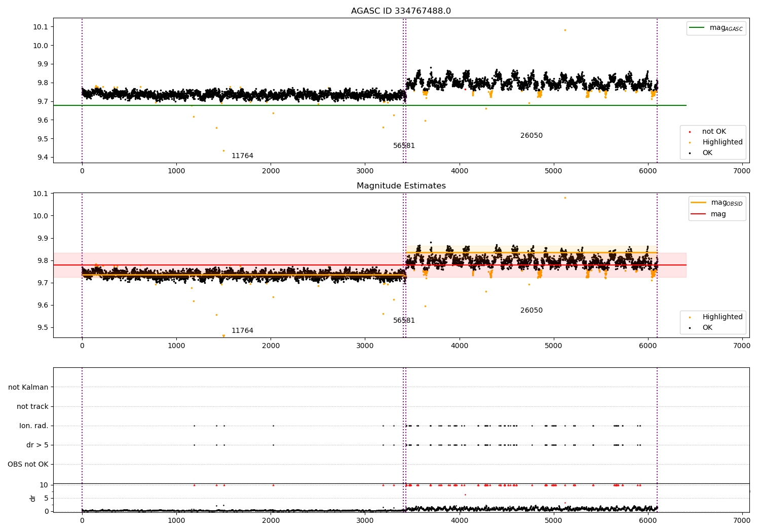Click the red mag horizontal line in middle plot
760x532 pixels.
tap(370, 265)
